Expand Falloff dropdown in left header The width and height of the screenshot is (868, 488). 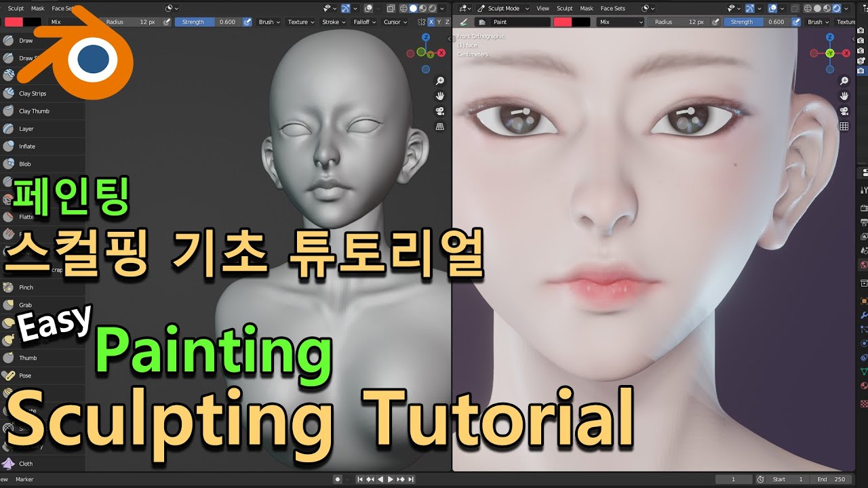tap(365, 22)
